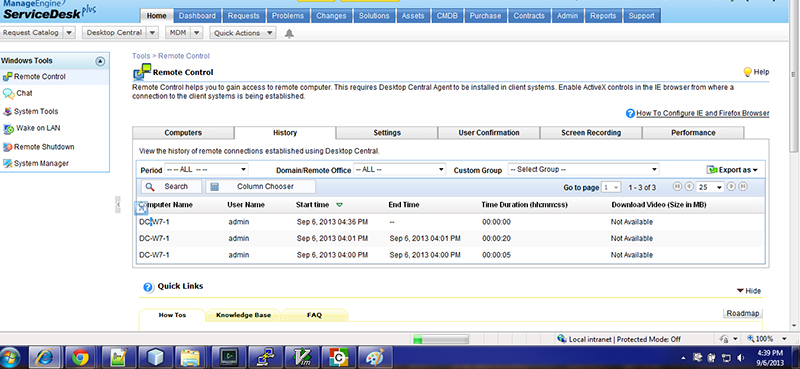Open Remote Shutdown tool
Screen dimensions: 800x369
click(x=38, y=147)
